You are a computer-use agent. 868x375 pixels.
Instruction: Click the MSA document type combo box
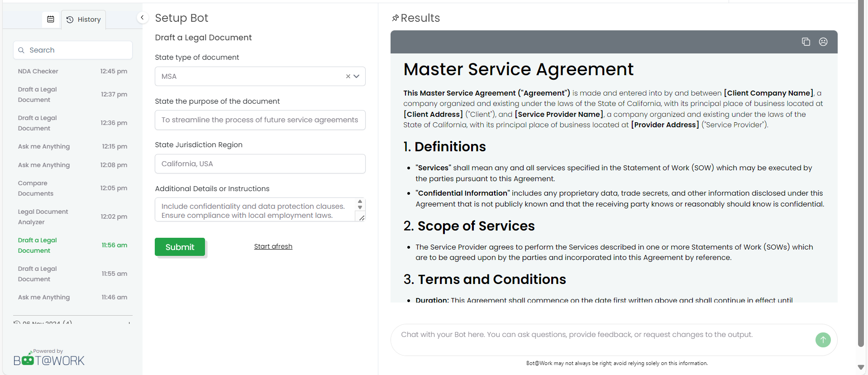tap(260, 77)
